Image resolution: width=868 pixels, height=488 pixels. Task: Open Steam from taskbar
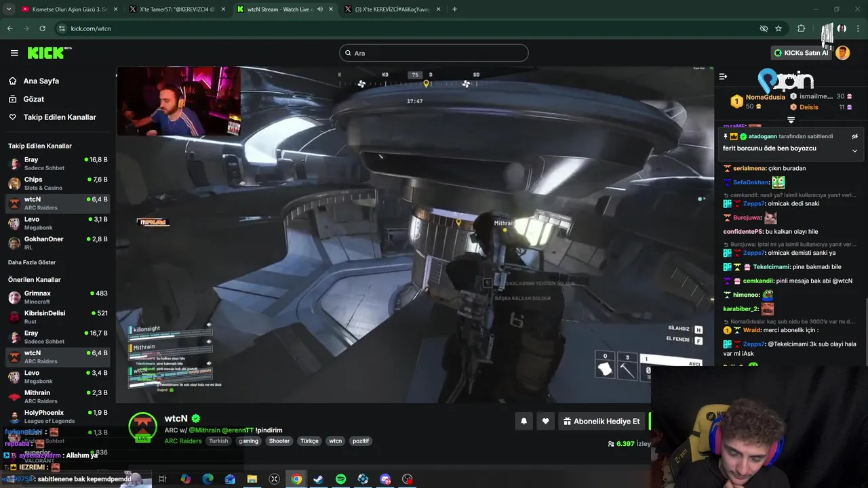click(318, 479)
